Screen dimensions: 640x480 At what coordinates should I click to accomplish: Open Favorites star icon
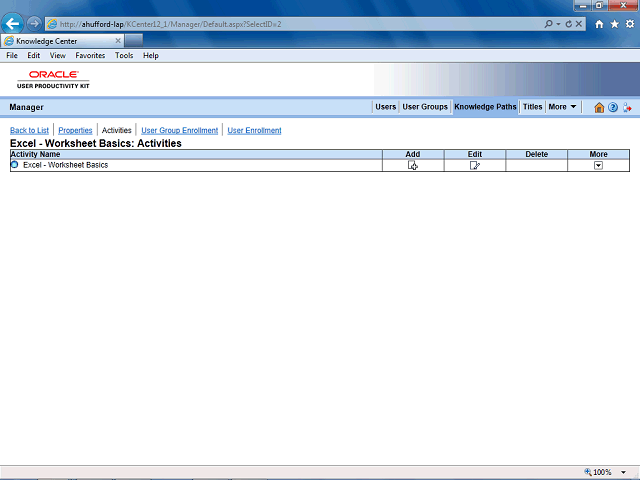(614, 24)
